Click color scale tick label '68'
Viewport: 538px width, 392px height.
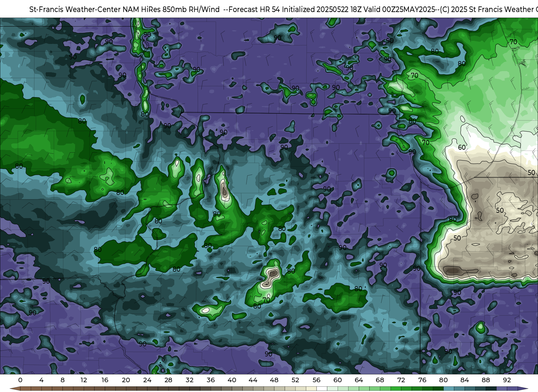[x=380, y=380]
